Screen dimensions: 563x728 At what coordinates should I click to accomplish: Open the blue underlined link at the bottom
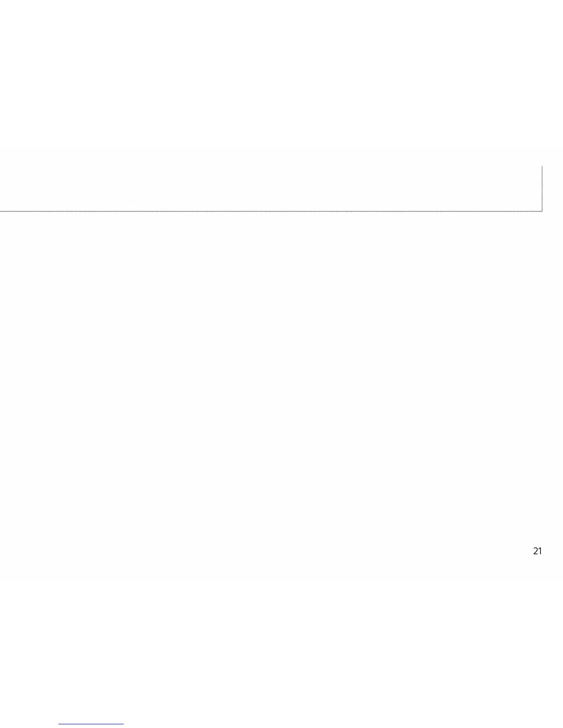(91, 724)
